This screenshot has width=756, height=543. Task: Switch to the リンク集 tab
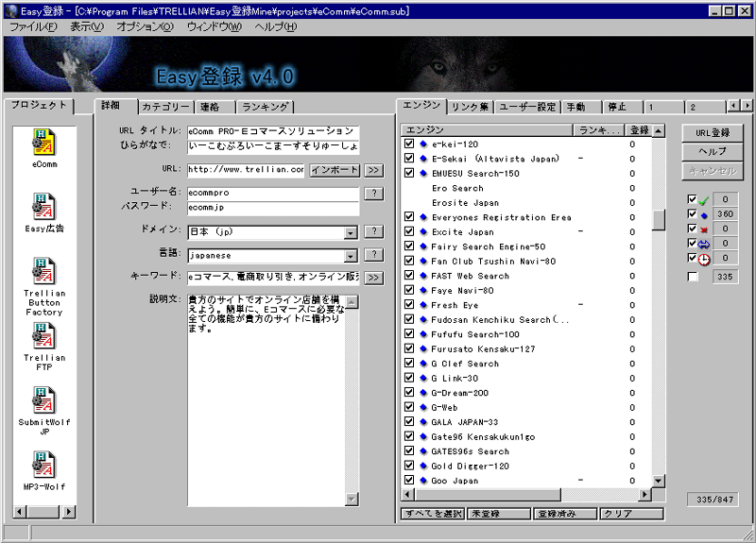coord(470,107)
